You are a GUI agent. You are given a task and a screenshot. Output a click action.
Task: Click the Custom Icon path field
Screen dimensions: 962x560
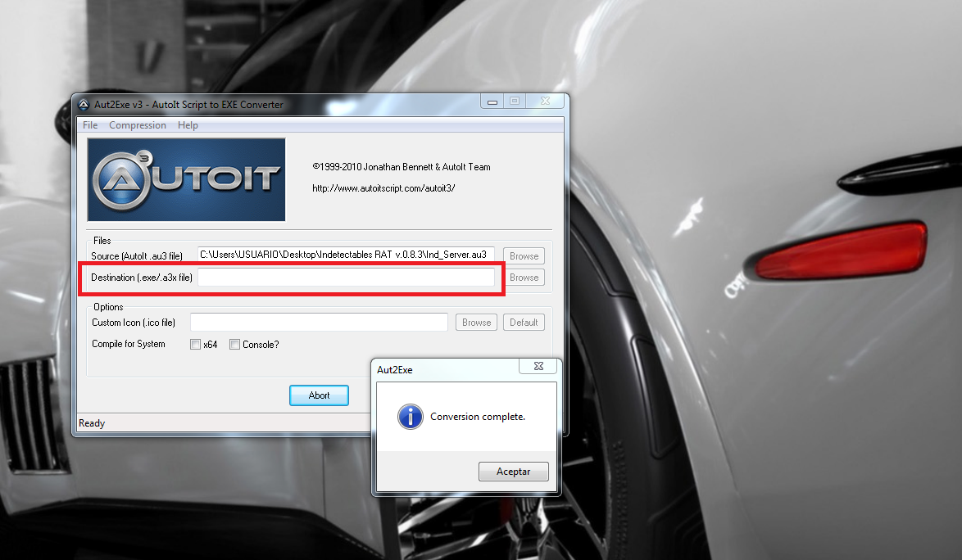pos(319,323)
